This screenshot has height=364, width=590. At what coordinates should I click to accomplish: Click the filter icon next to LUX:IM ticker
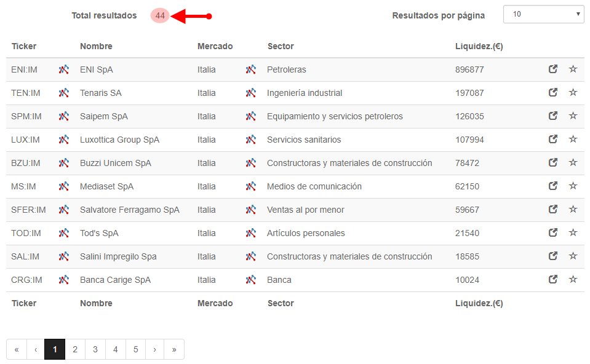coord(63,140)
